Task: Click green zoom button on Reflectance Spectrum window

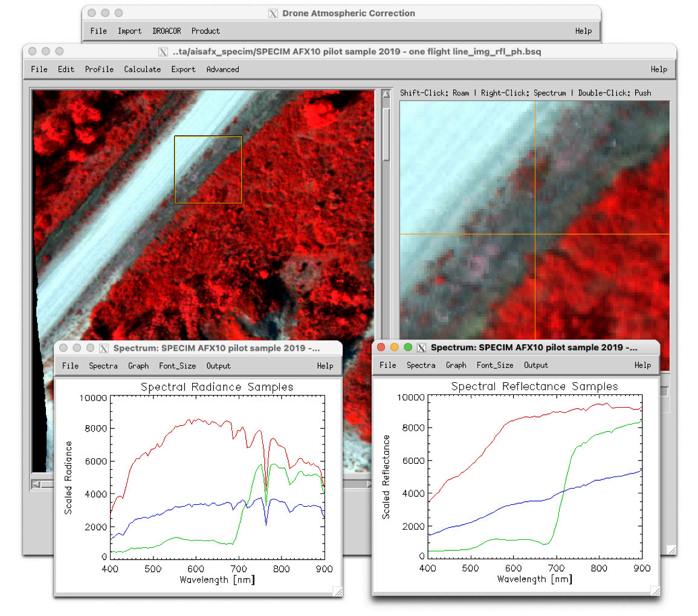Action: tap(407, 347)
